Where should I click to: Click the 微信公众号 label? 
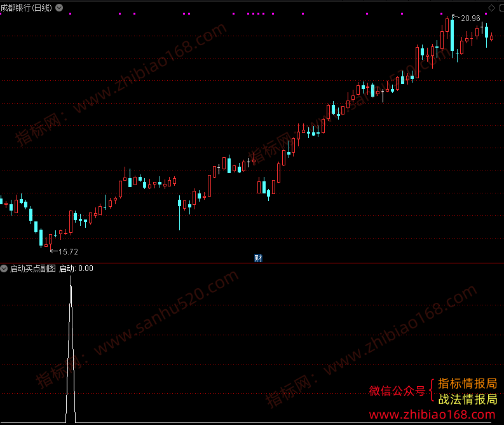(397, 391)
